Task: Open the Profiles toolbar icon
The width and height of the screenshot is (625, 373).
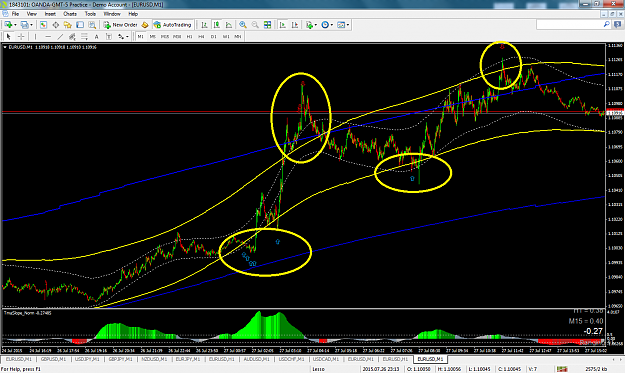Action: coord(24,25)
